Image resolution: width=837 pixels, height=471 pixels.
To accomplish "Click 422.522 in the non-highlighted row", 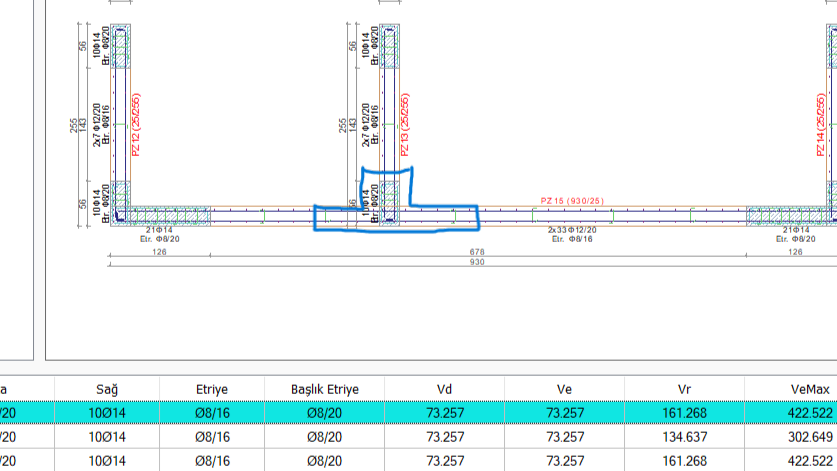I will (x=810, y=460).
